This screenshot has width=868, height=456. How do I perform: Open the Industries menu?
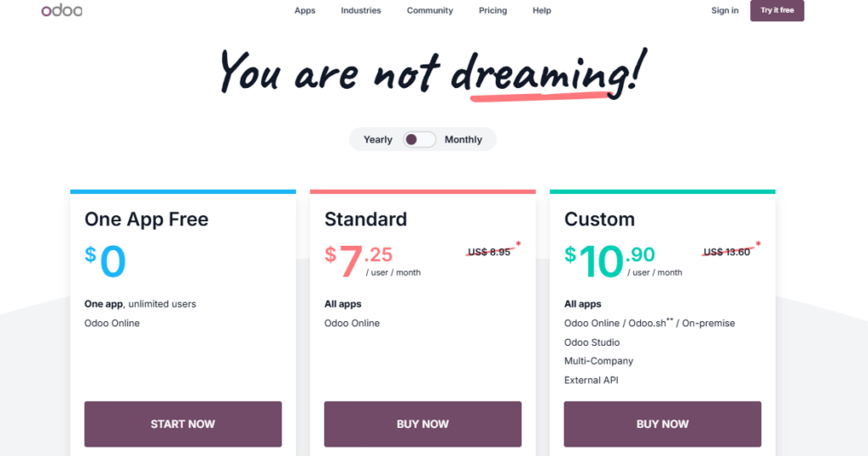361,11
